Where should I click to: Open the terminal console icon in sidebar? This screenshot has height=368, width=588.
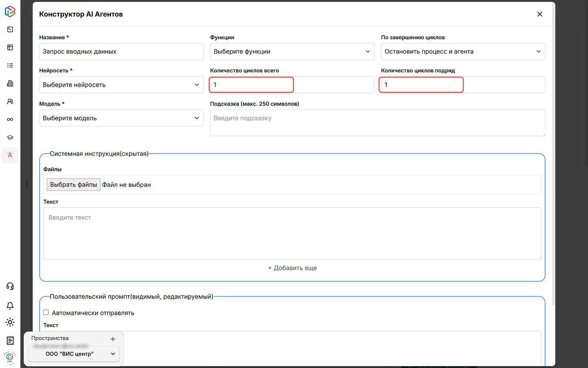[10, 29]
